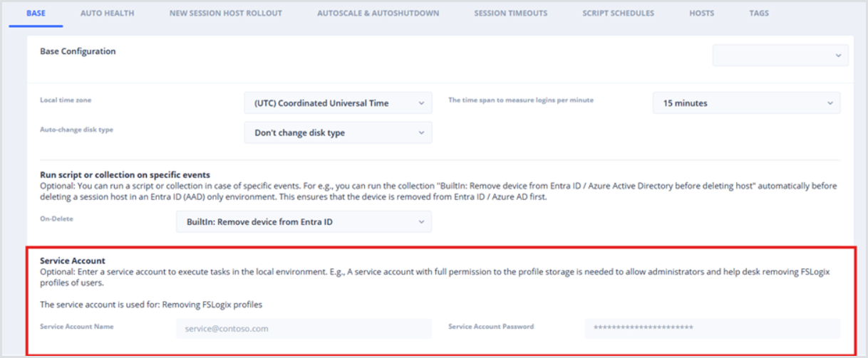Select the Base tab
Screen dimensions: 868x358
pos(36,13)
